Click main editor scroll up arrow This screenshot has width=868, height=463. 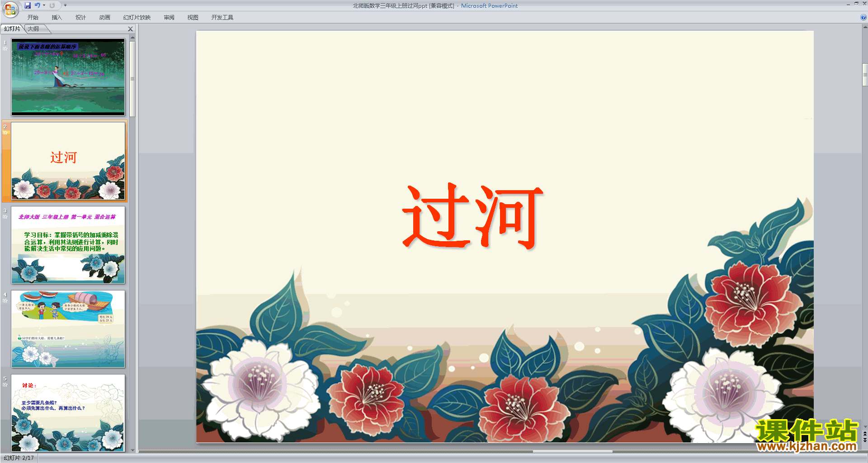click(865, 27)
